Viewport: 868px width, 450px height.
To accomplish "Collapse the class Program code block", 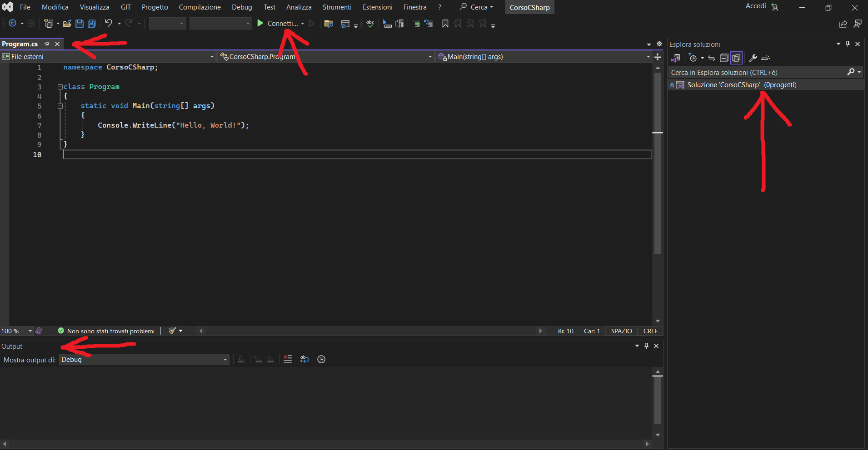I will tap(60, 87).
